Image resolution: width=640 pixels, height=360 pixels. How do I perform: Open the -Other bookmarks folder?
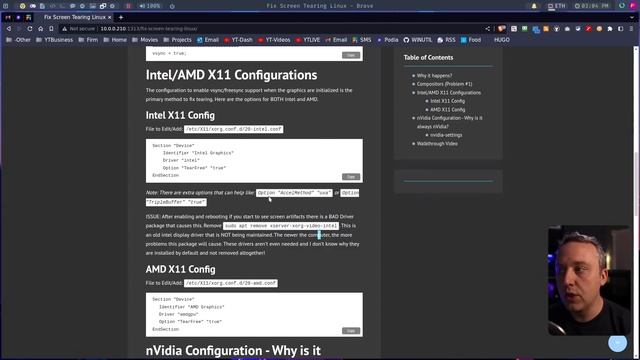(19, 40)
